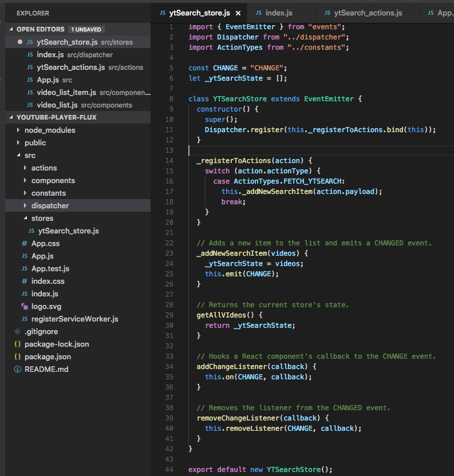Expand the actions folder arrow

pos(25,168)
